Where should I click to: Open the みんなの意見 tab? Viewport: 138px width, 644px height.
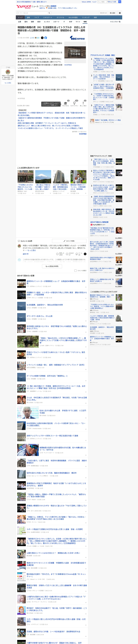click(x=73, y=17)
